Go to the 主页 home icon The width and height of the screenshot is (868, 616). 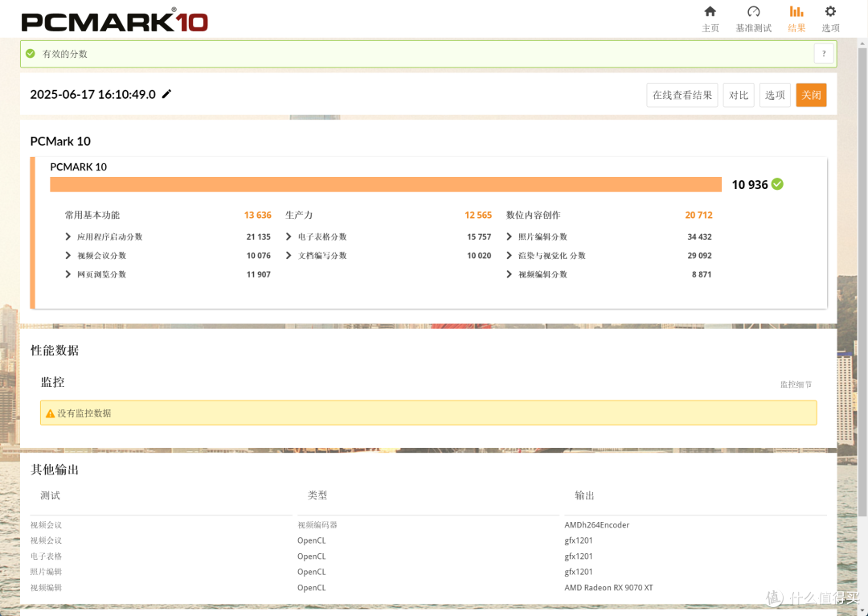point(710,11)
